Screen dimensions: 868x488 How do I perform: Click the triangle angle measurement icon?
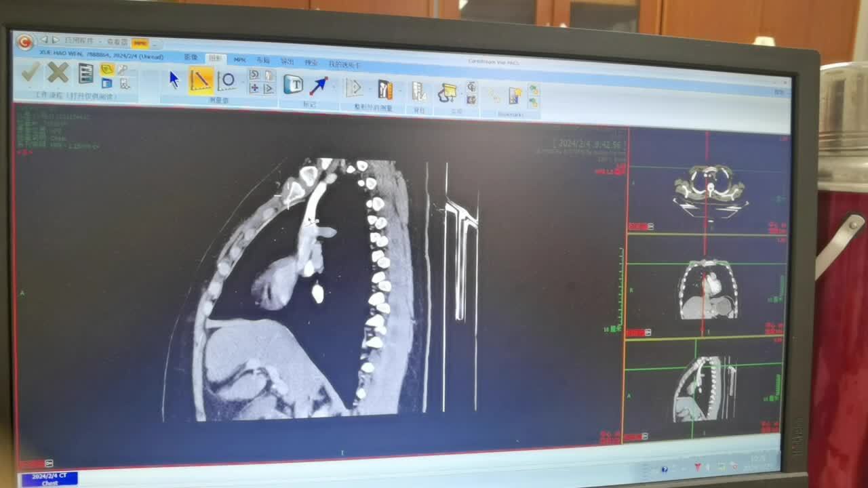click(x=354, y=87)
